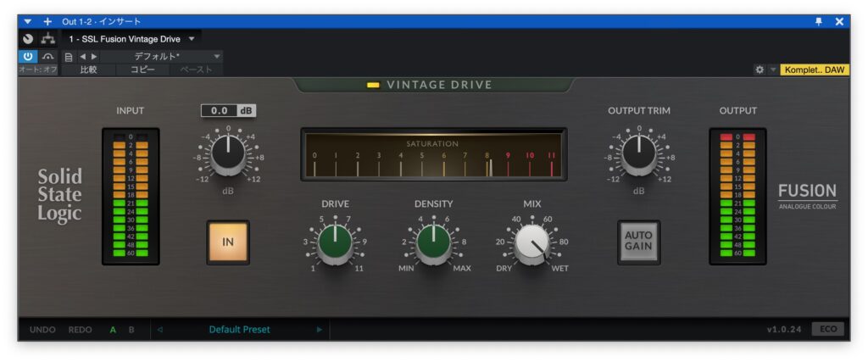Go to previous preset with left arrow

(82, 56)
